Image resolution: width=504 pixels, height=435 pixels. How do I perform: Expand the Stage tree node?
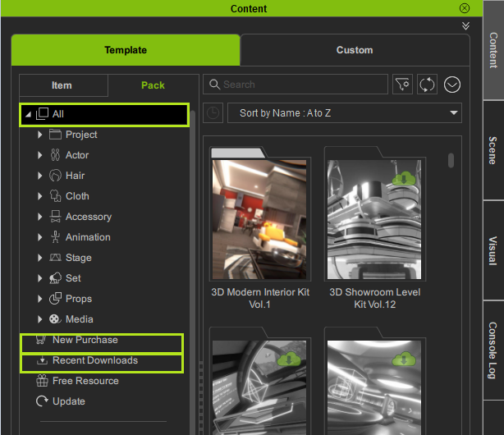pos(40,258)
